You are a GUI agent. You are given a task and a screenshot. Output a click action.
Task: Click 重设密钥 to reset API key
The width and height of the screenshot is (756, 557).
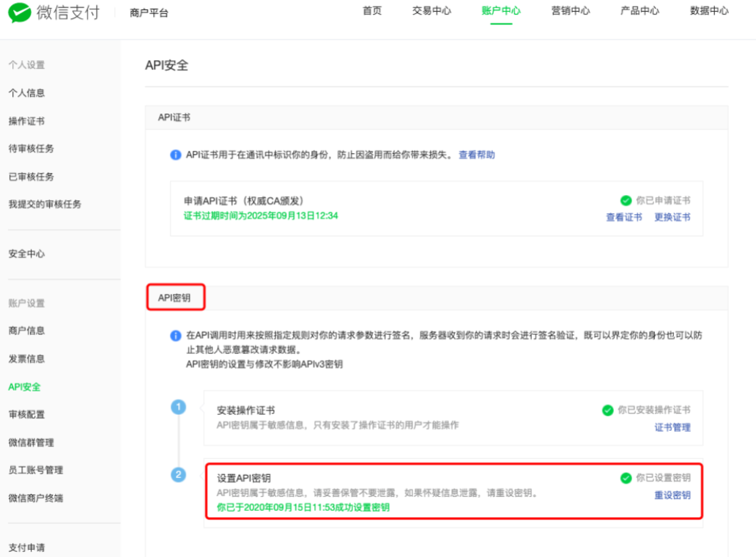[x=672, y=495]
